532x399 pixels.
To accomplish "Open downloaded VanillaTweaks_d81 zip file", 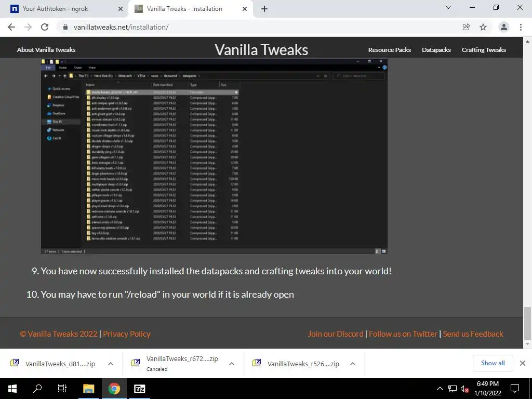I will 60,364.
